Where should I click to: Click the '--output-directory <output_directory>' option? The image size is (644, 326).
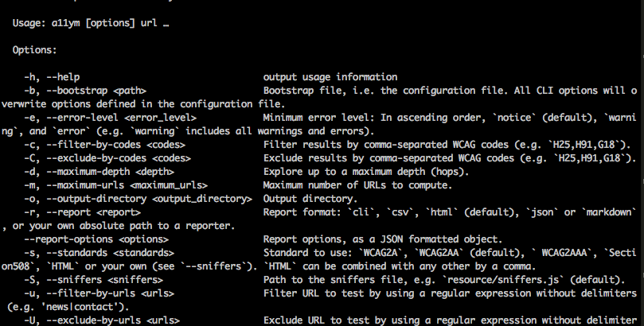click(150, 199)
